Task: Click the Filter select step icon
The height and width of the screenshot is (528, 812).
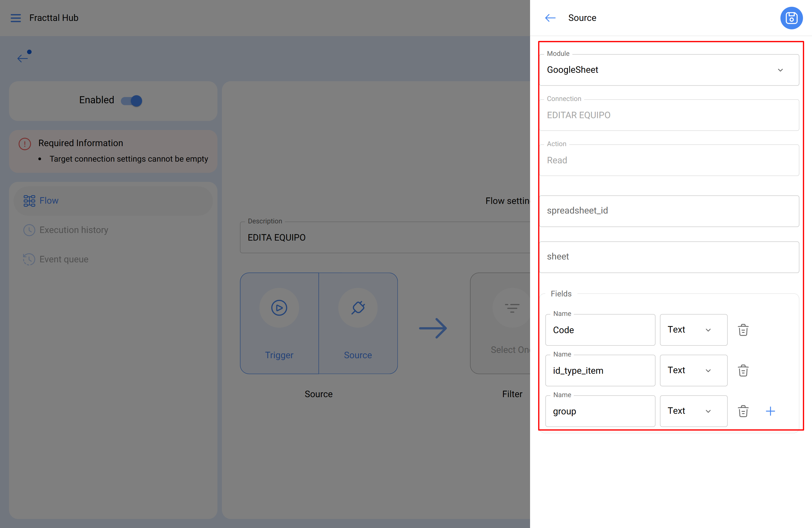Action: click(512, 308)
